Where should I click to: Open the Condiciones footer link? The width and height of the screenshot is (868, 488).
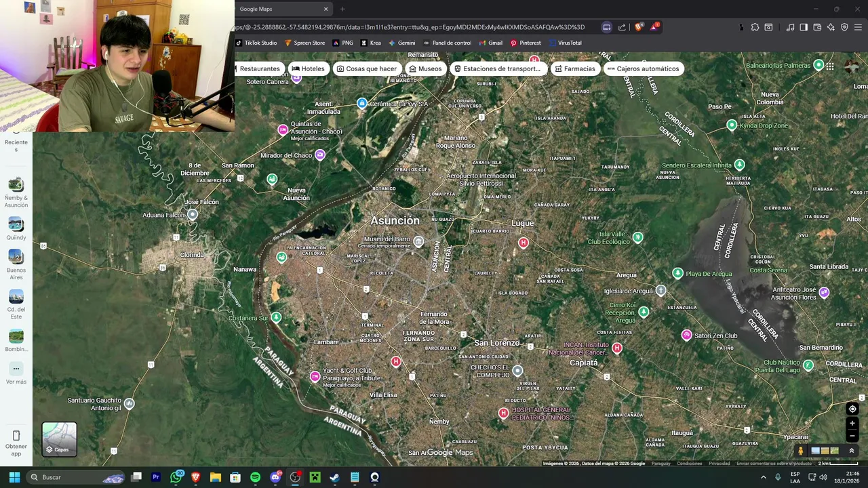[x=689, y=464]
